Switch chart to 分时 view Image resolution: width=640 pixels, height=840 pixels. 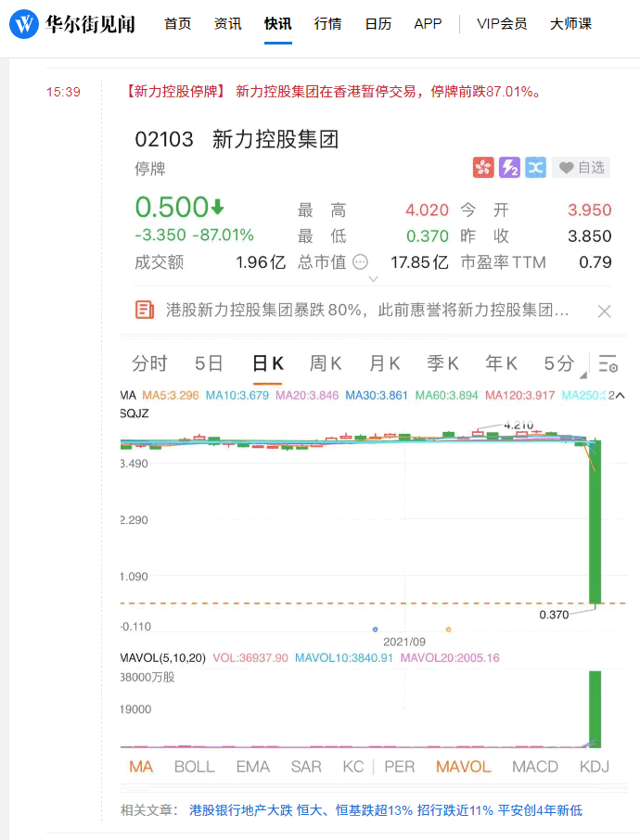(x=149, y=363)
